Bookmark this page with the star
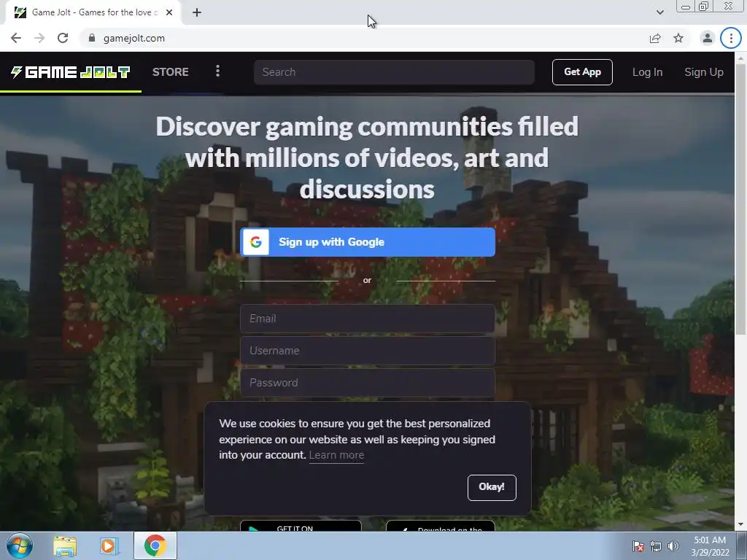Image resolution: width=747 pixels, height=560 pixels. pyautogui.click(x=678, y=38)
